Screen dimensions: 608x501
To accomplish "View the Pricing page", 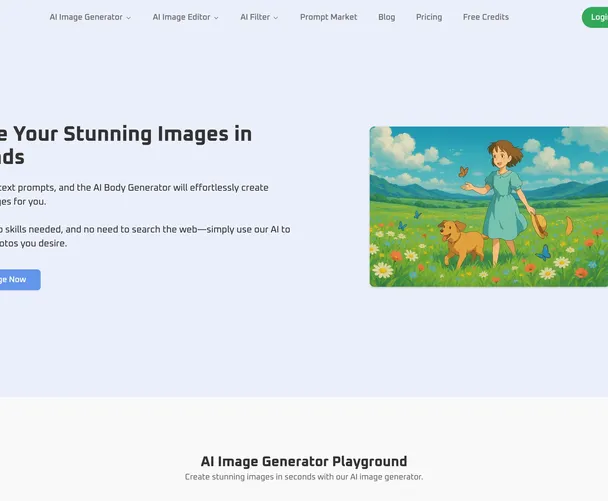I will [429, 17].
